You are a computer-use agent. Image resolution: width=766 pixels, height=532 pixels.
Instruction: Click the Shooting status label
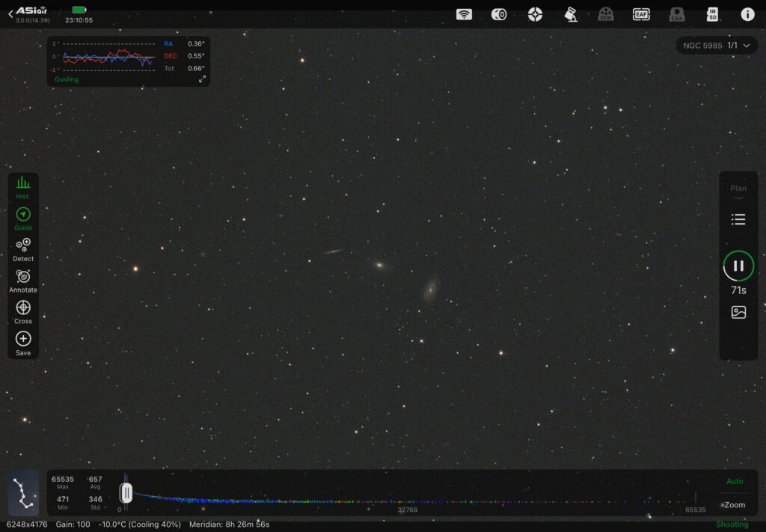pos(732,525)
